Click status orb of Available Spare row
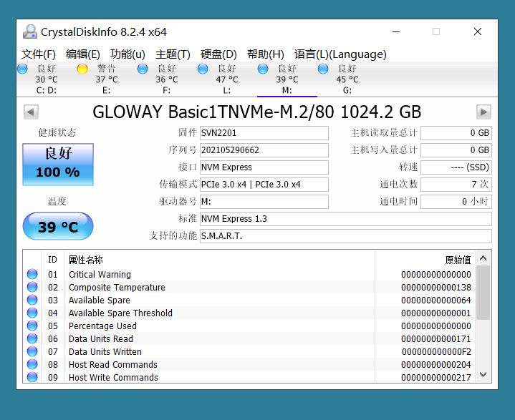The width and height of the screenshot is (515, 420). click(32, 300)
